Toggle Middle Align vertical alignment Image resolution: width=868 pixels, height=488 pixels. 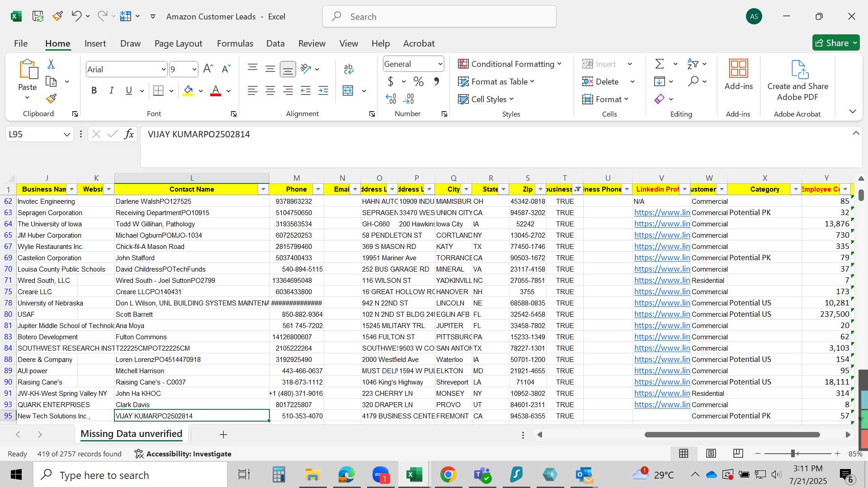point(270,69)
